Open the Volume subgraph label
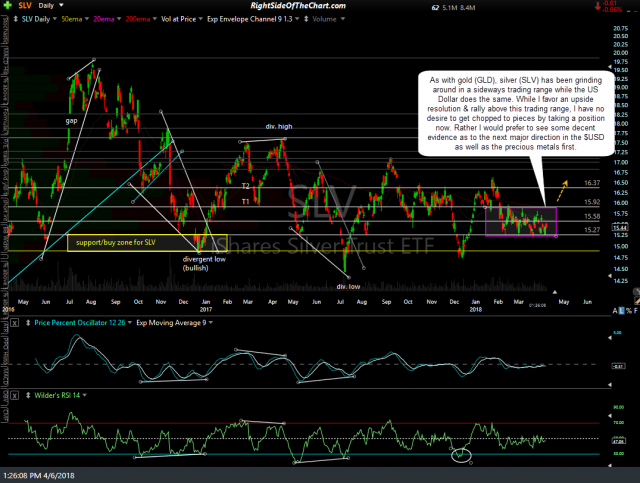Image resolution: width=640 pixels, height=483 pixels. pos(324,19)
